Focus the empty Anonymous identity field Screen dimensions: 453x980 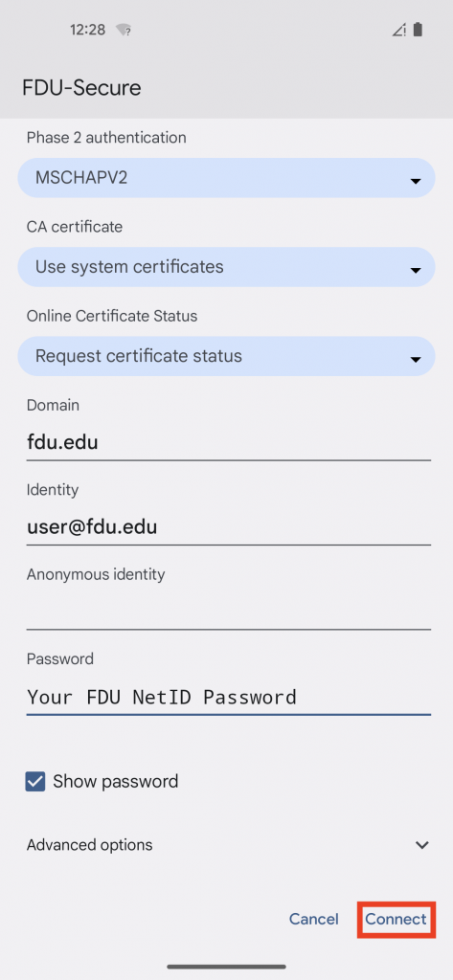tap(228, 612)
